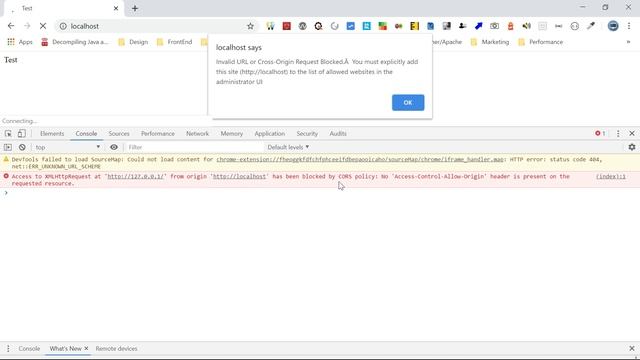Screen dimensions: 640x360
Task: Click the speaker extension icon
Action: pyautogui.click(x=527, y=26)
